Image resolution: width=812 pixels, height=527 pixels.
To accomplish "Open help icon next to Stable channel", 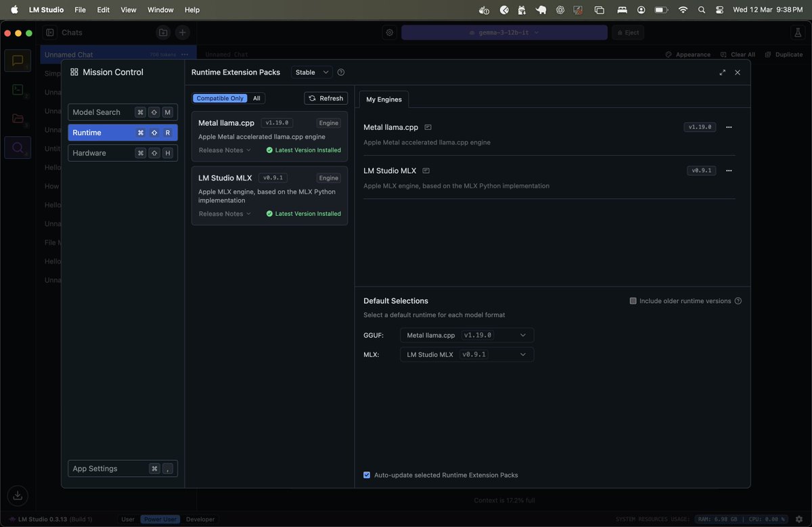I will (x=341, y=72).
